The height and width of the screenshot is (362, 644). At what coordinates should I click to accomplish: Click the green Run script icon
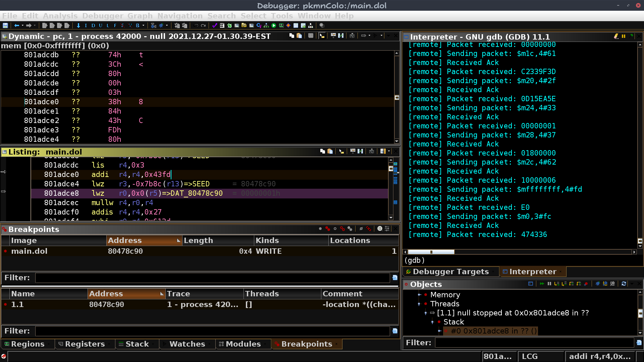pos(274,25)
